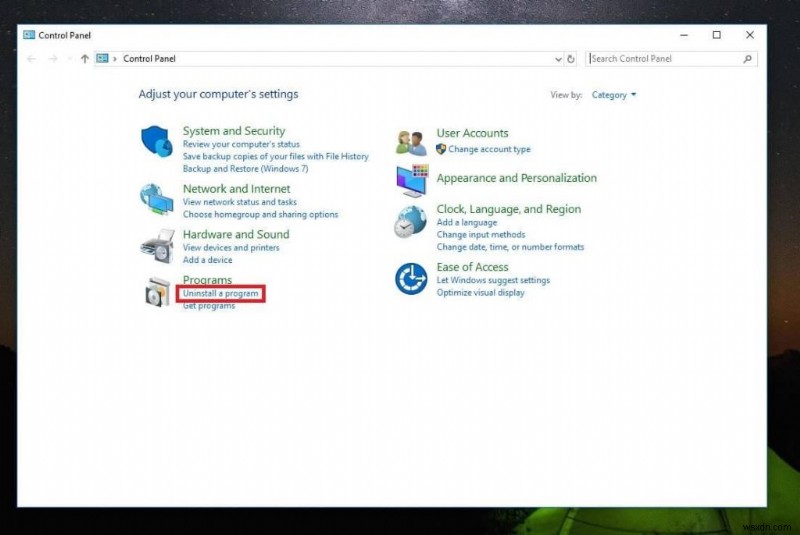Click the back navigation arrow
Screen dimensions: 800x535
pyautogui.click(x=32, y=59)
